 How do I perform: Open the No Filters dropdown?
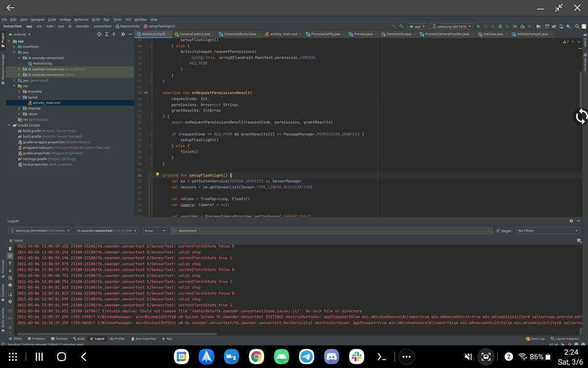point(548,231)
